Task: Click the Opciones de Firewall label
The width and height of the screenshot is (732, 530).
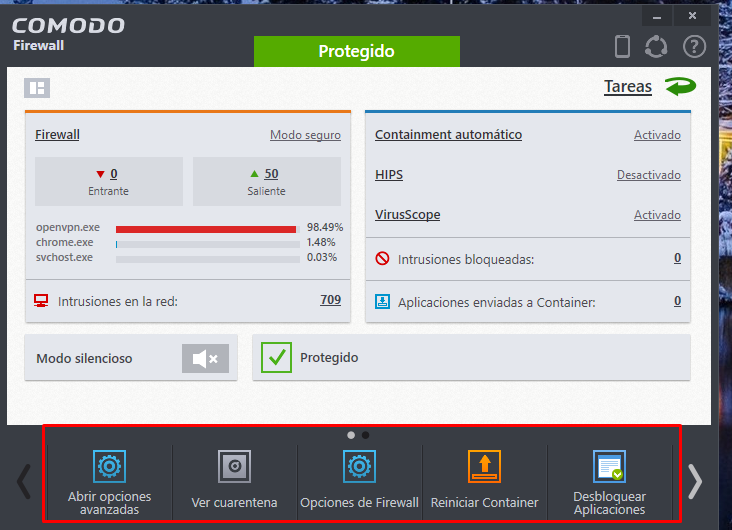Action: pos(359,503)
